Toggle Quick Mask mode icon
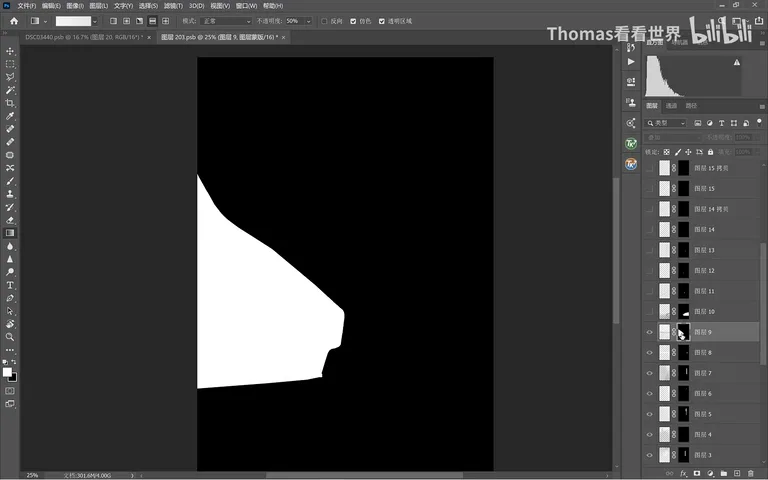The width and height of the screenshot is (768, 480). point(10,391)
